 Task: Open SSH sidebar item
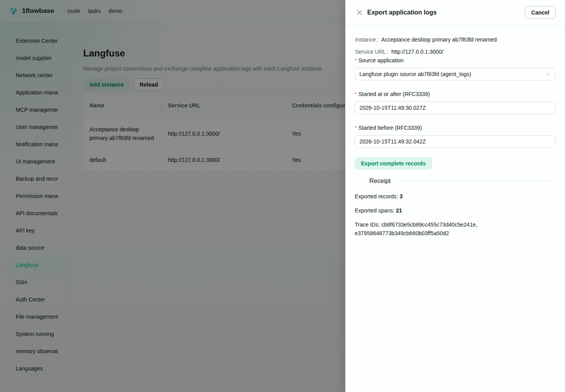coord(35,282)
